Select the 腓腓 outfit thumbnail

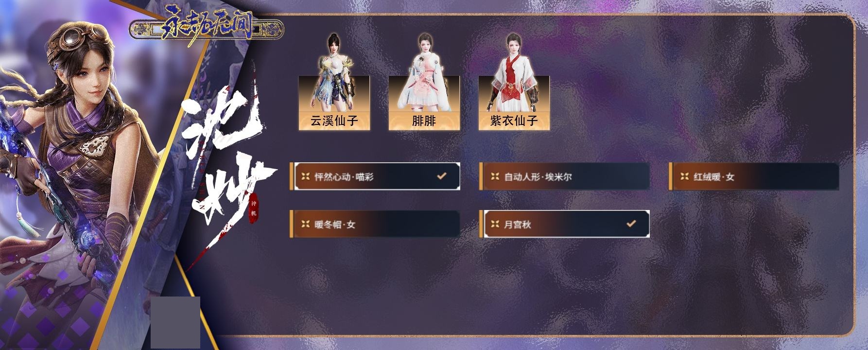424,82
